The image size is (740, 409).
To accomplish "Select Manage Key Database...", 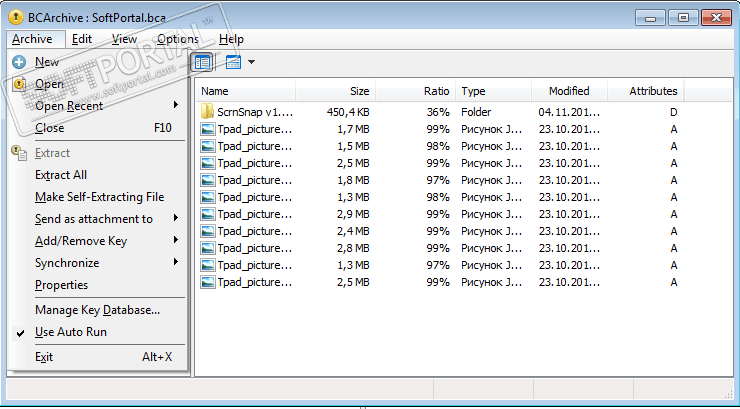I will 97,310.
